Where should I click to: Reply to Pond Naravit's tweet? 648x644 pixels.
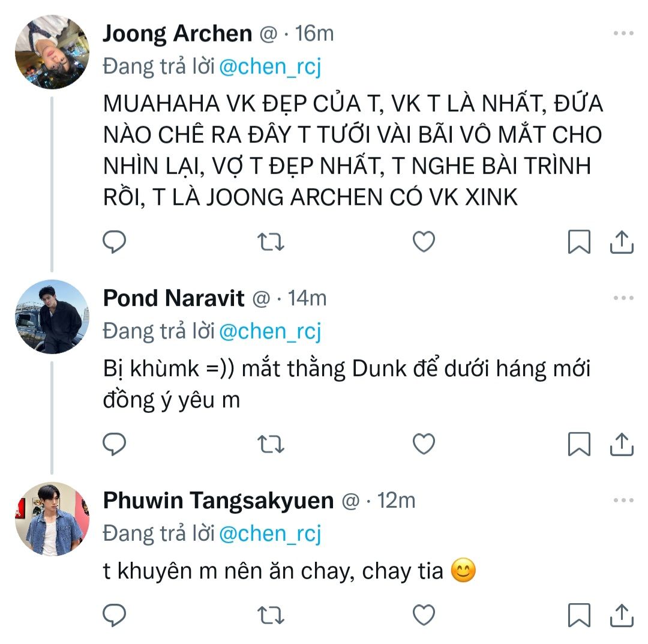(x=114, y=444)
